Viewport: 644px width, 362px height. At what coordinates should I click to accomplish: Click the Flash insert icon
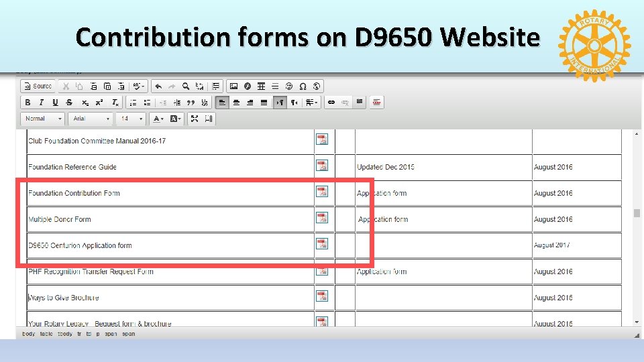(x=248, y=86)
